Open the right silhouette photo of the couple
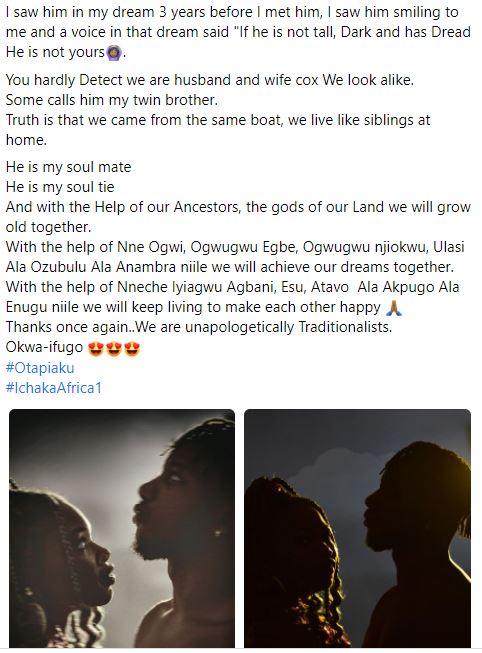 357,528
